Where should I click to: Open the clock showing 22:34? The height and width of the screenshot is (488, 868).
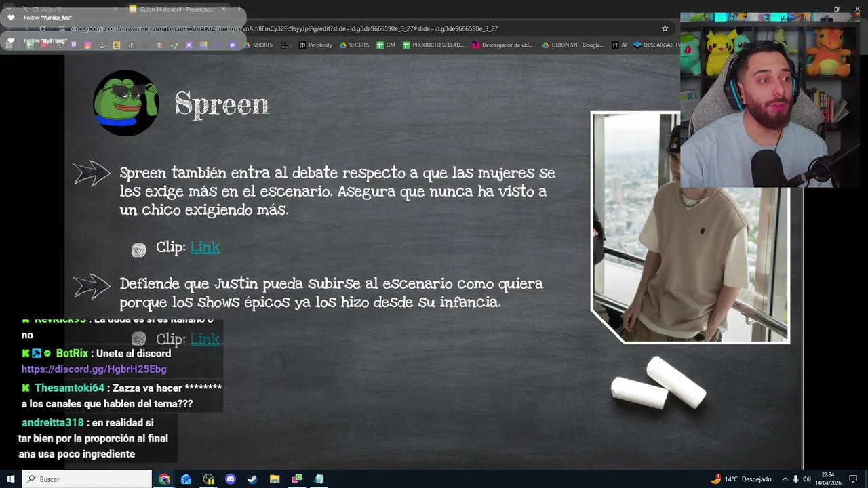(828, 479)
